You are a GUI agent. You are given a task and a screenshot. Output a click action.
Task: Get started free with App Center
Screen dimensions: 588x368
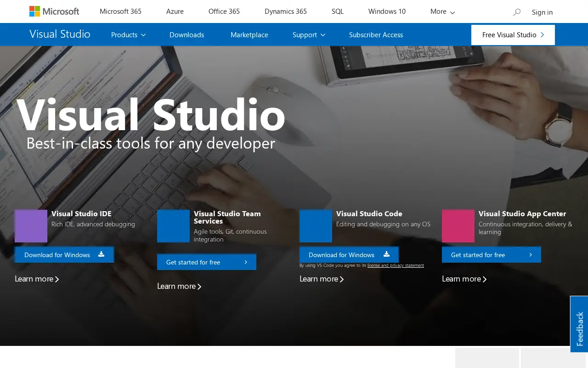pyautogui.click(x=492, y=255)
